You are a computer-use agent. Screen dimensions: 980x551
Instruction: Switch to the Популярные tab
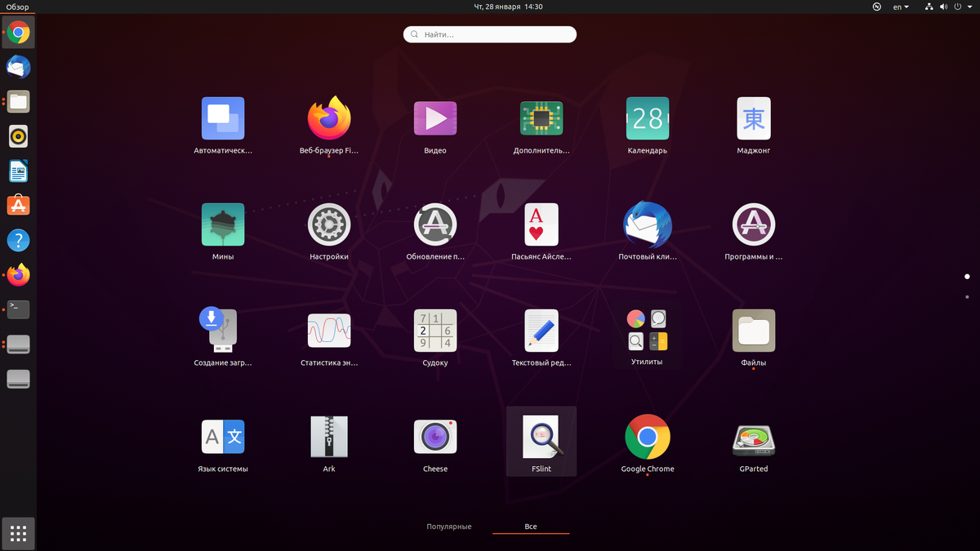pyautogui.click(x=449, y=527)
